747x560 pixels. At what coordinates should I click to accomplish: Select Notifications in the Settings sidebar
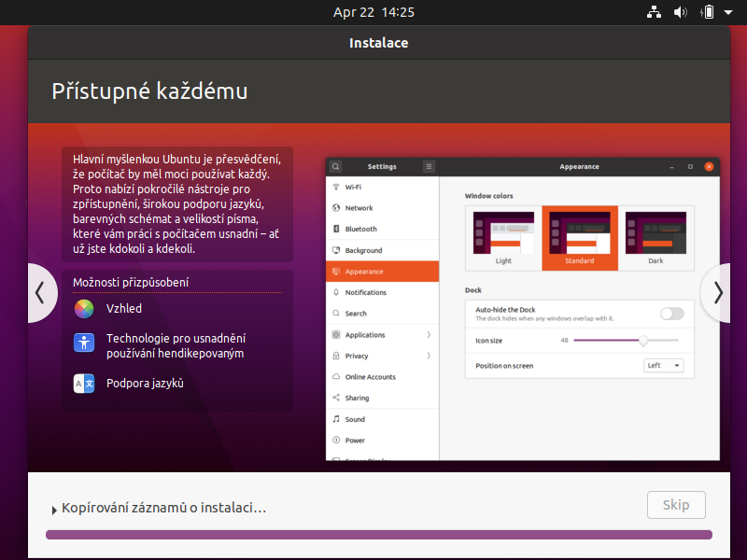[383, 292]
